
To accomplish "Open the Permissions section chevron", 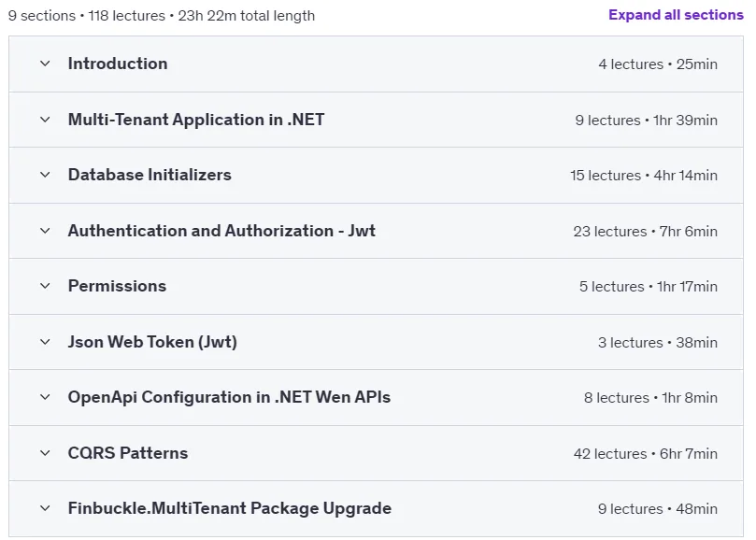I will click(45, 287).
